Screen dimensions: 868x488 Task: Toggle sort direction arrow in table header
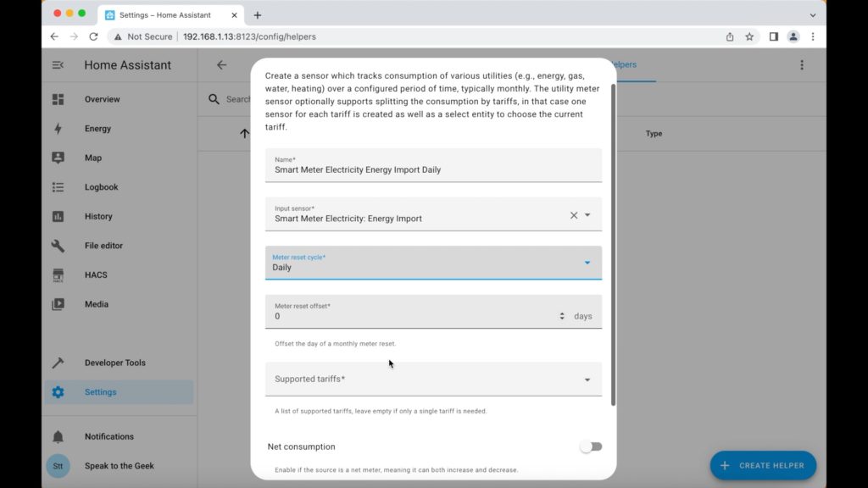[x=244, y=133]
